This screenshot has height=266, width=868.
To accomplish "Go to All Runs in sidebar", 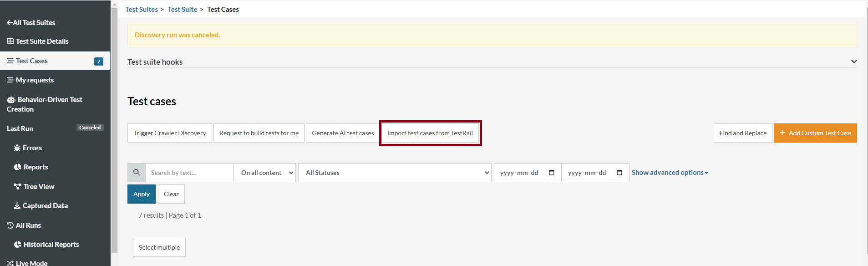I will (28, 225).
